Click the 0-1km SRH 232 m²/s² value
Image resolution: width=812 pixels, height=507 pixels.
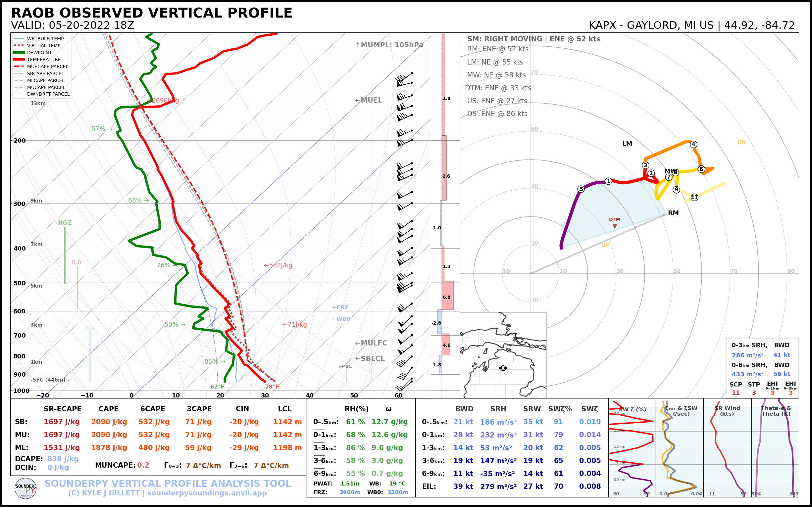point(498,435)
